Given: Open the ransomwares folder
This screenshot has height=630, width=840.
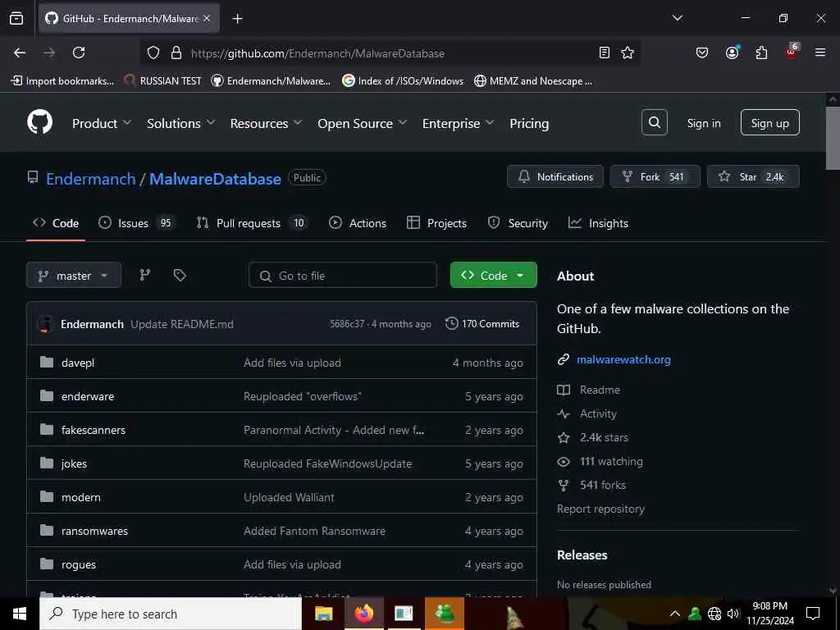Looking at the screenshot, I should click(95, 531).
